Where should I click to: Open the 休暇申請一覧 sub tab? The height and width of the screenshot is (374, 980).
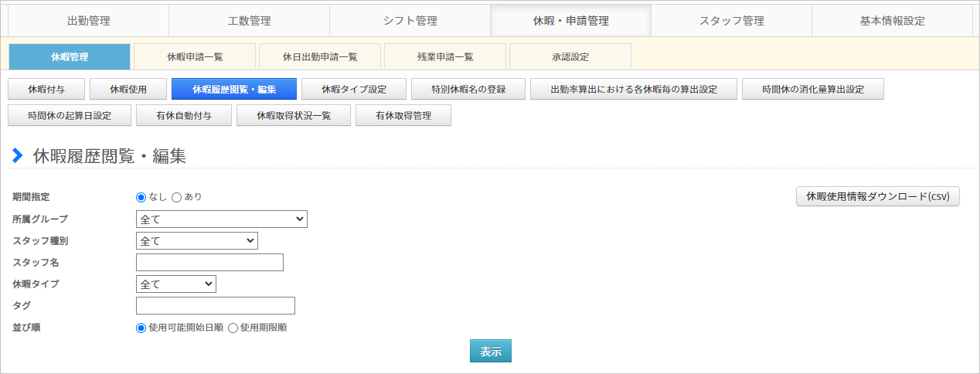[x=195, y=56]
